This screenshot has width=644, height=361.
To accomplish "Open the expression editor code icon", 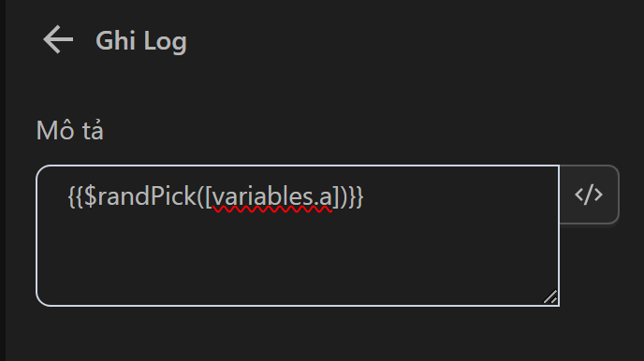I will tap(589, 195).
